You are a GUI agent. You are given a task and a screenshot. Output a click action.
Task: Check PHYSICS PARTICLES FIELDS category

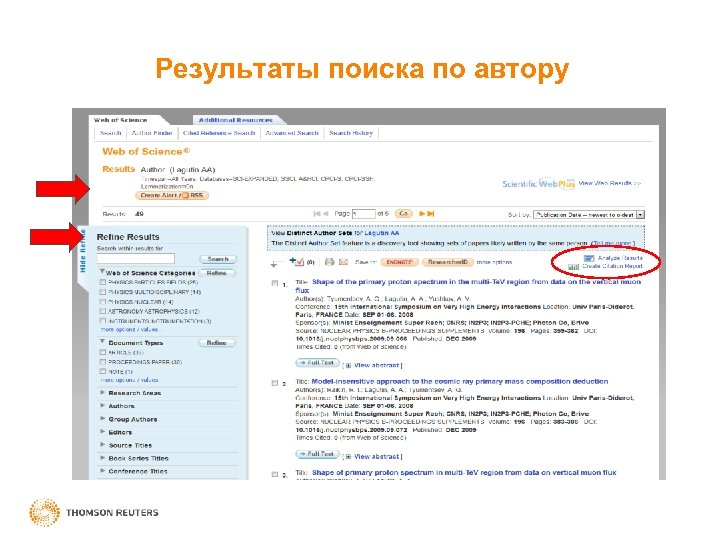coord(103,282)
